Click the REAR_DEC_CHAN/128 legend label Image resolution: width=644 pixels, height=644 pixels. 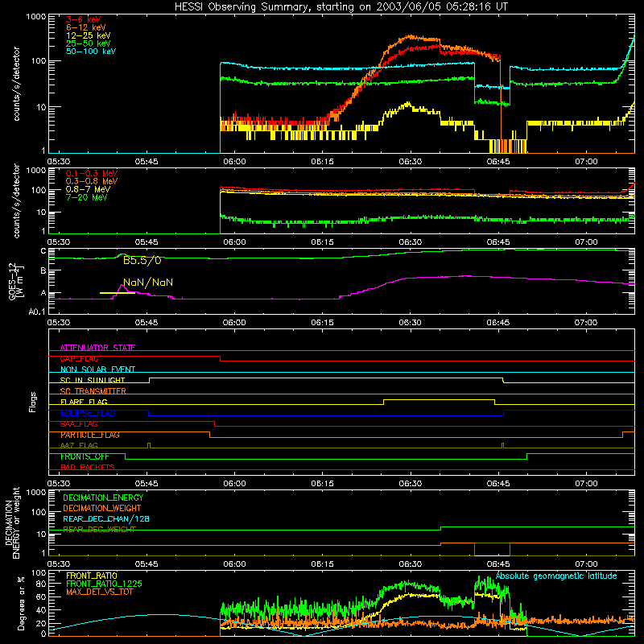[106, 518]
